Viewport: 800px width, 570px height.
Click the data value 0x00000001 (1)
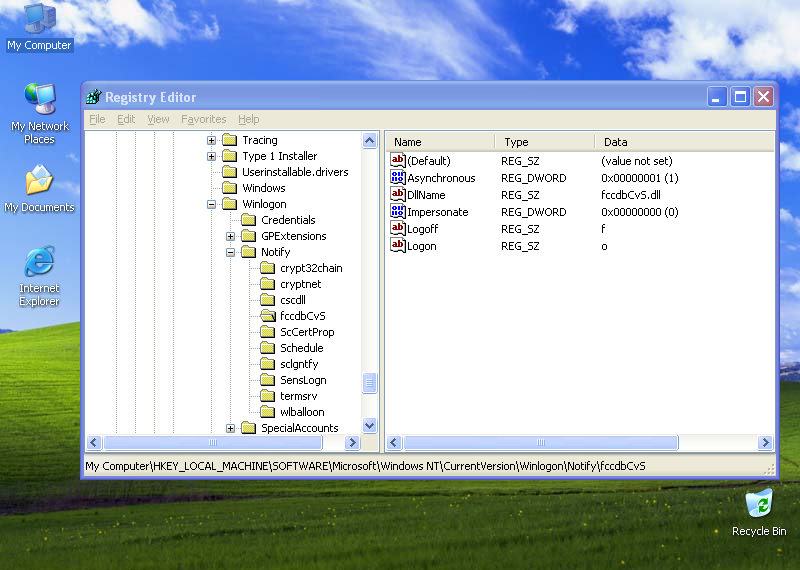(640, 178)
